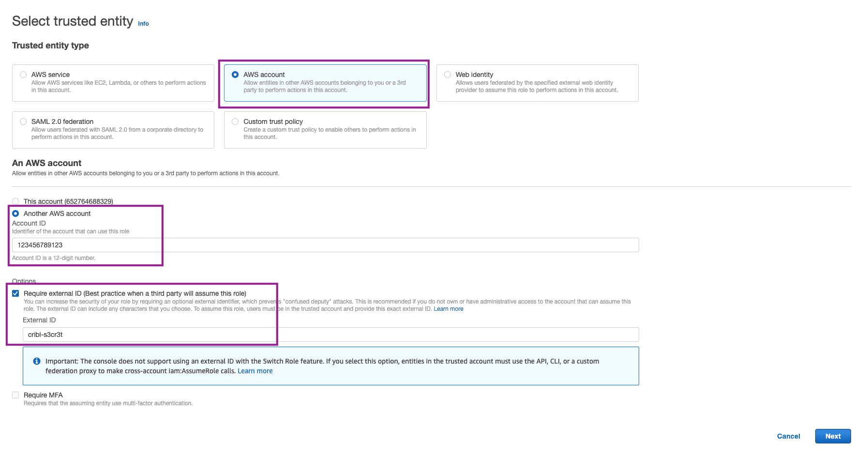This screenshot has height=472, width=868.
Task: Open Learn more link in Important notice
Action: click(x=255, y=371)
